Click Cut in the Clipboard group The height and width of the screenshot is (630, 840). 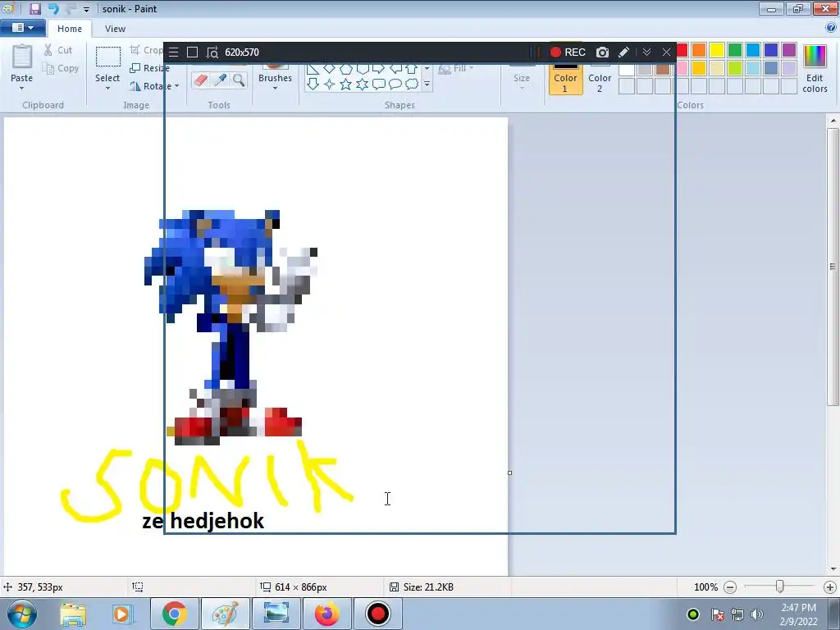click(x=58, y=50)
